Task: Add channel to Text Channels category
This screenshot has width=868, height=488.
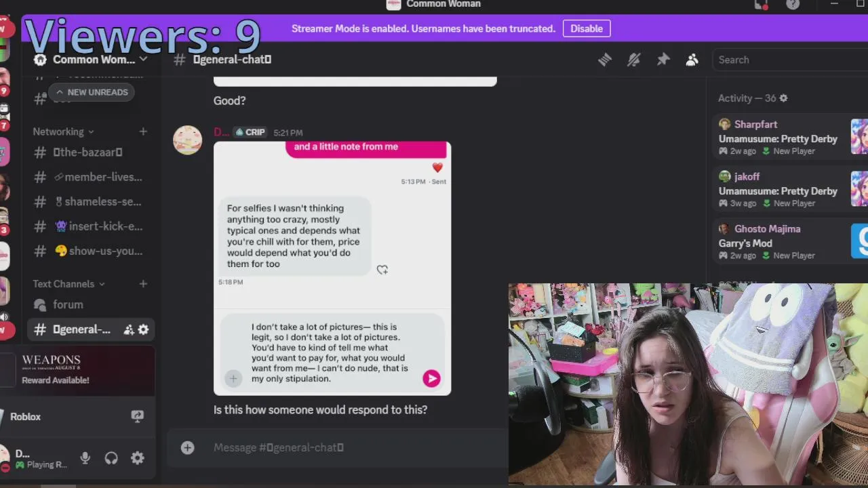Action: pyautogui.click(x=143, y=284)
